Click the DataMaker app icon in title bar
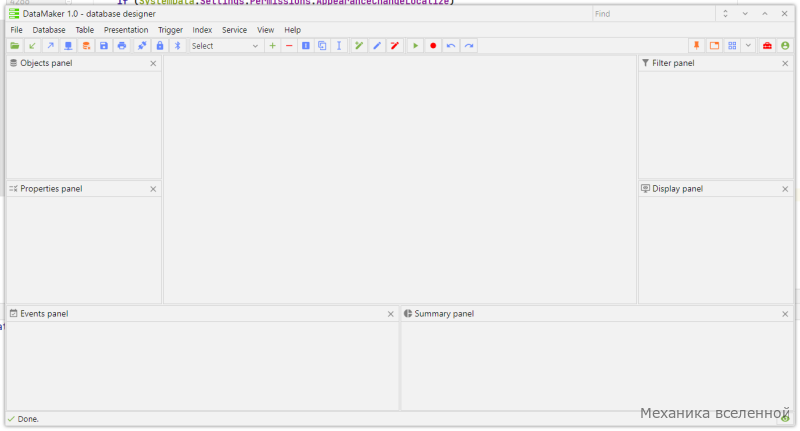 [14, 14]
